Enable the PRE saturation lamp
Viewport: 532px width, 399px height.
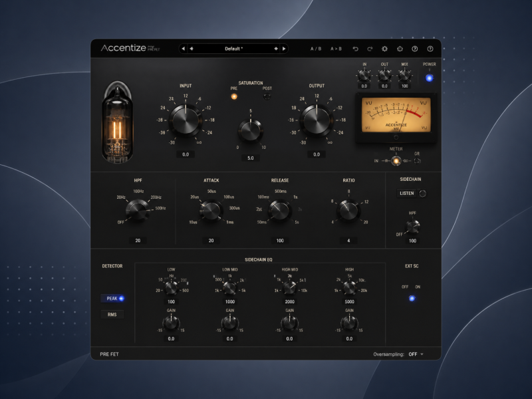point(234,96)
